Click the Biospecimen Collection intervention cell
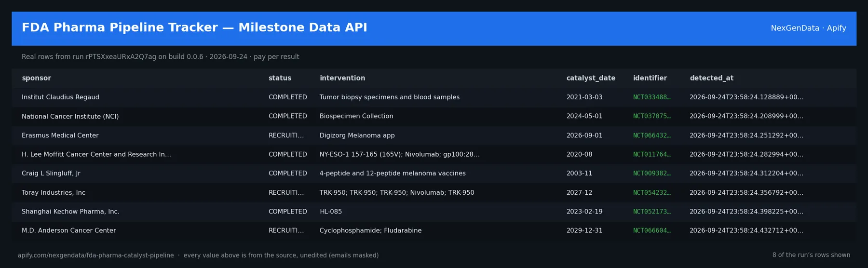The width and height of the screenshot is (868, 268). (356, 116)
